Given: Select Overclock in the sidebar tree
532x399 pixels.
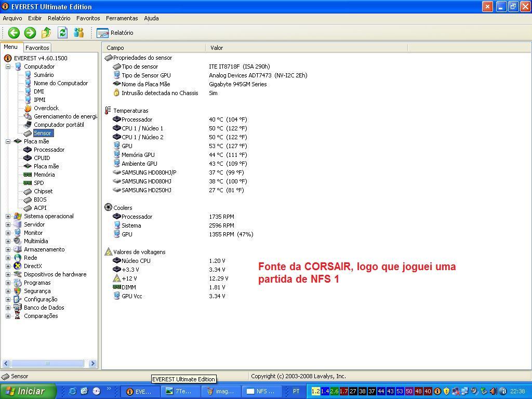Looking at the screenshot, I should [x=46, y=108].
